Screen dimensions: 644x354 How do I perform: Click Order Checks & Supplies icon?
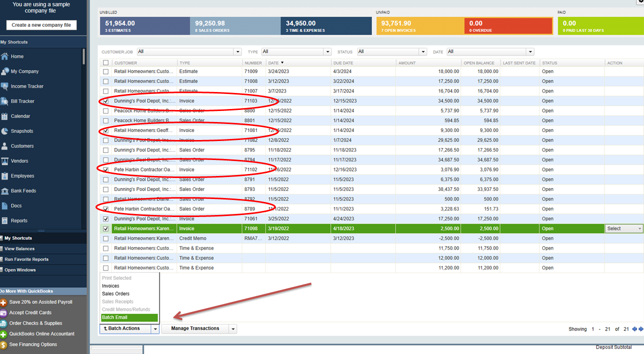(3, 323)
